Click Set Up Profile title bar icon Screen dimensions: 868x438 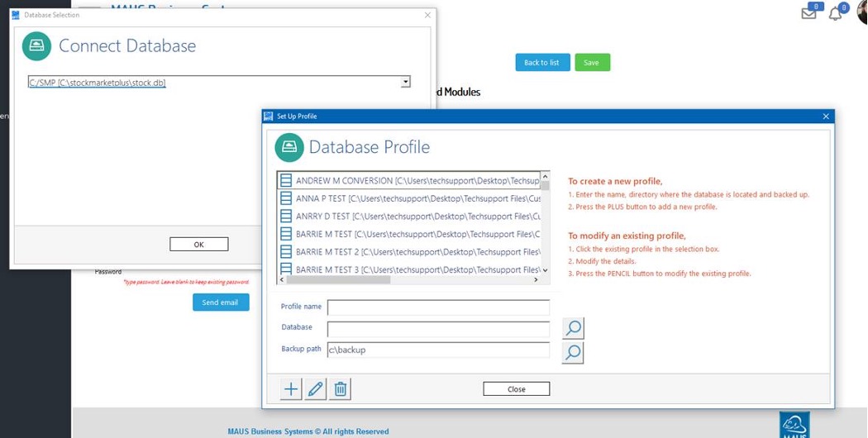(x=269, y=117)
